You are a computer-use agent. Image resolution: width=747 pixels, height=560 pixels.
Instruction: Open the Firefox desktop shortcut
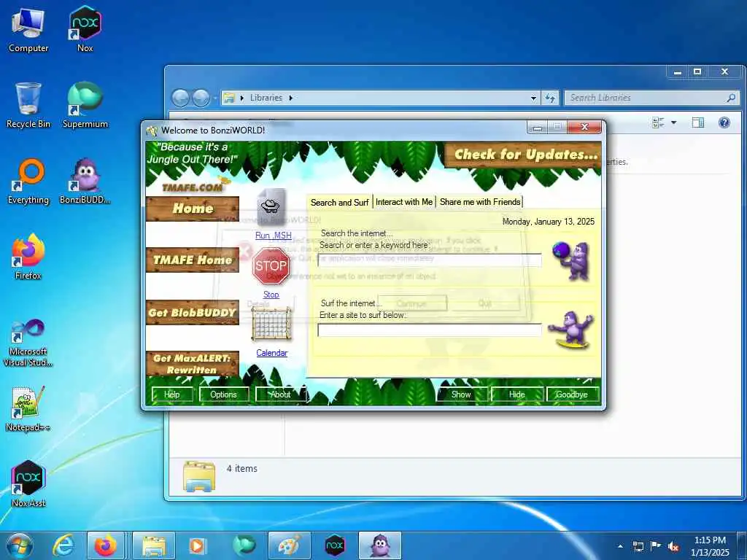28,256
